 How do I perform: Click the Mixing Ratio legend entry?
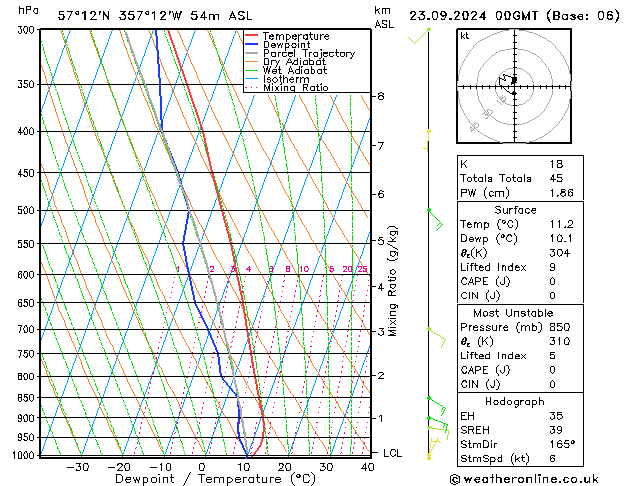(x=287, y=87)
